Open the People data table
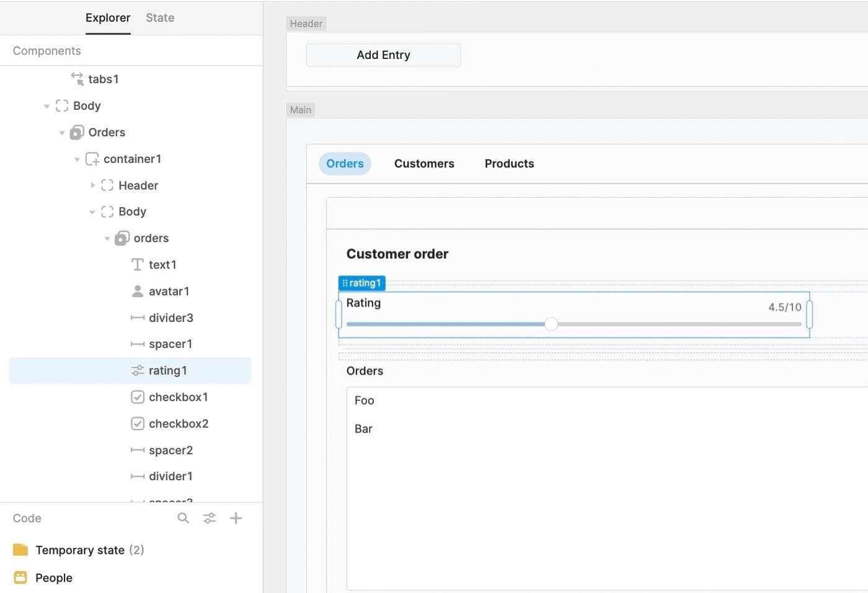This screenshot has width=868, height=593. [x=53, y=577]
